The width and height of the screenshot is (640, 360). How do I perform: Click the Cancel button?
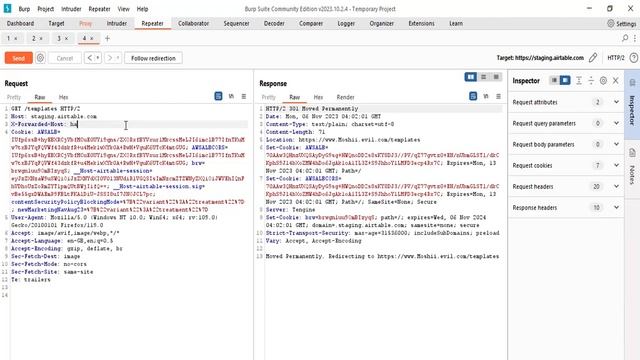click(64, 58)
